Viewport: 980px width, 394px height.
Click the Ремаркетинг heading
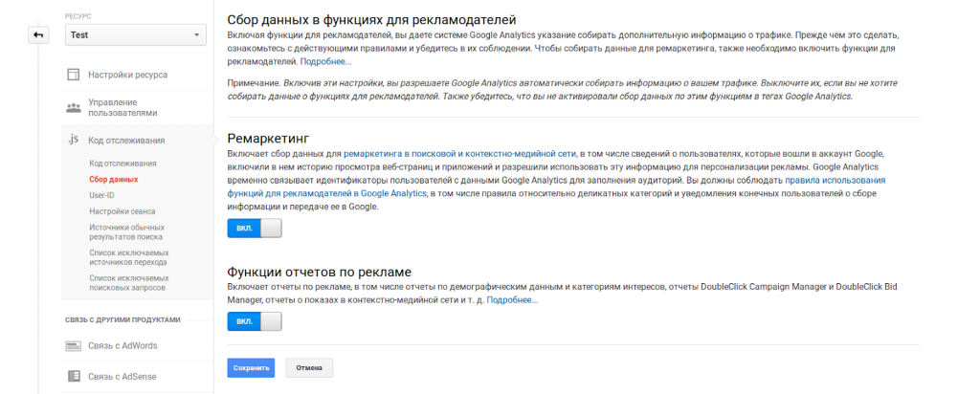click(x=269, y=138)
